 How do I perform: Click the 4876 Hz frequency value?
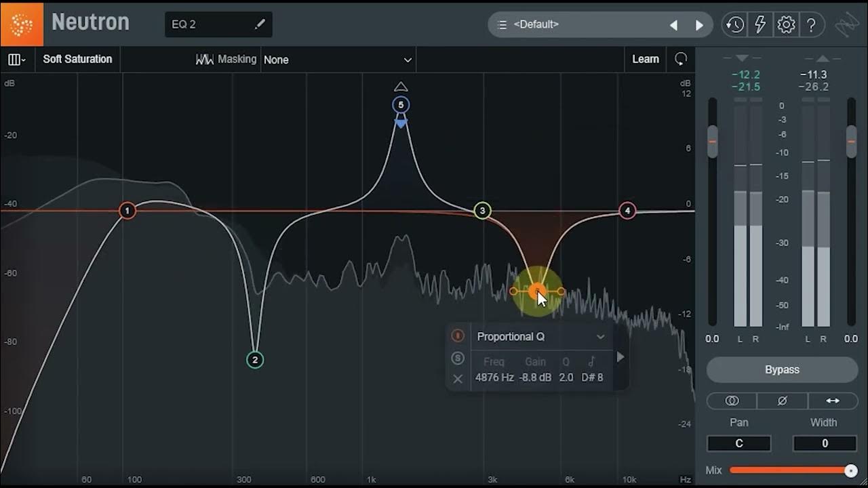494,378
